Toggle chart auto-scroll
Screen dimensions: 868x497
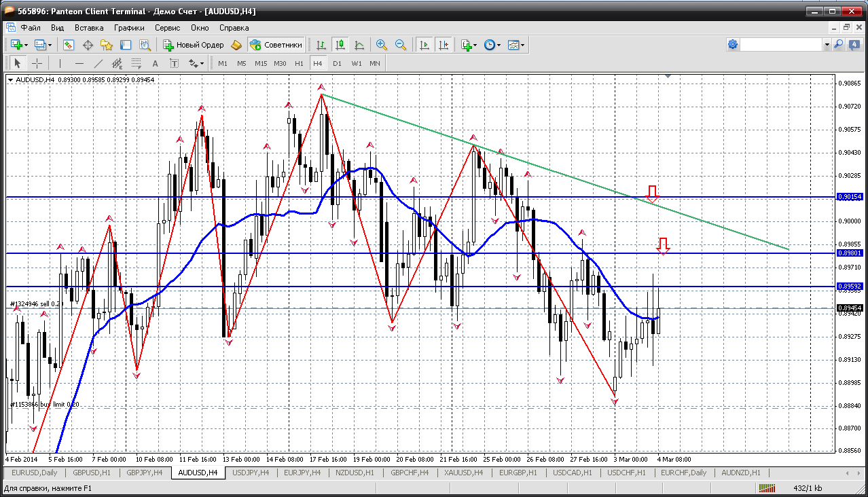pos(424,45)
